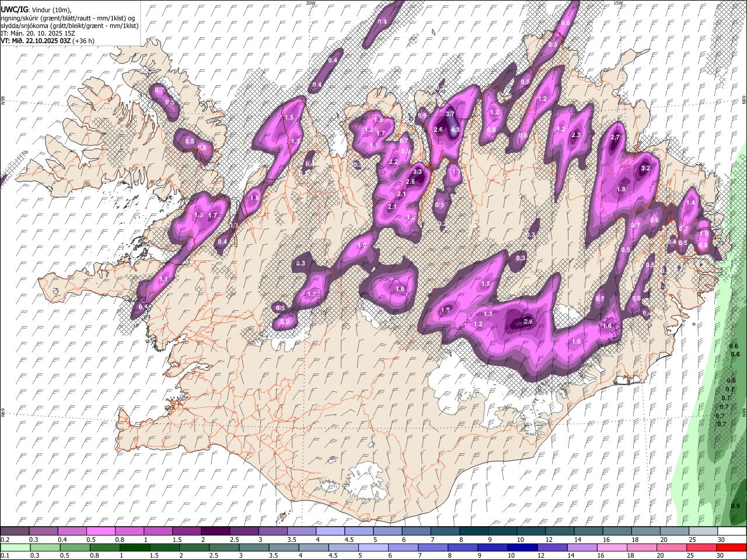Select upper legend swatch between 8 and 9

pyautogui.click(x=473, y=531)
